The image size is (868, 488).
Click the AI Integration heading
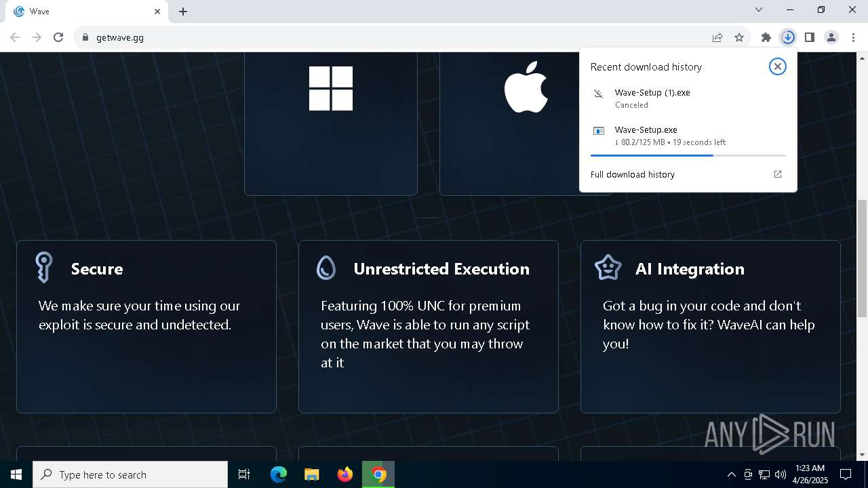pyautogui.click(x=690, y=268)
